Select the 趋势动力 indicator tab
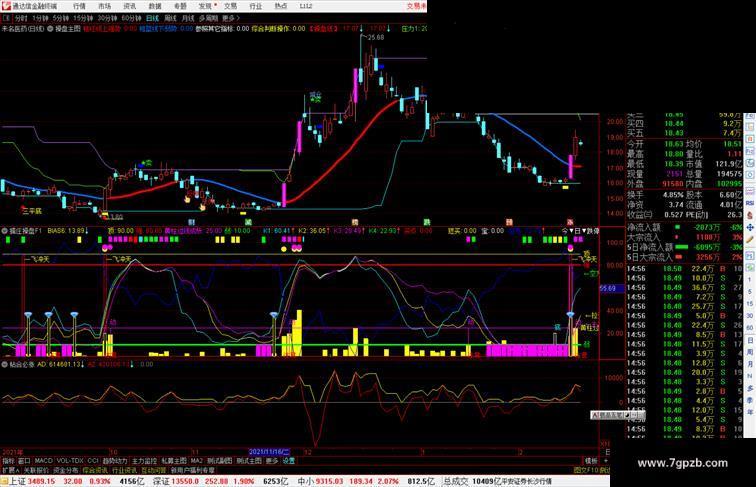 pyautogui.click(x=115, y=461)
